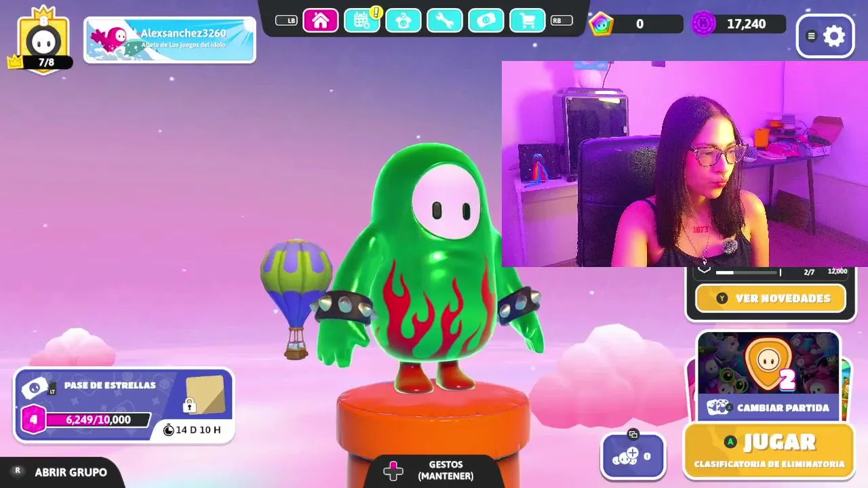Click the 7/8 crown rank counter

pos(46,62)
